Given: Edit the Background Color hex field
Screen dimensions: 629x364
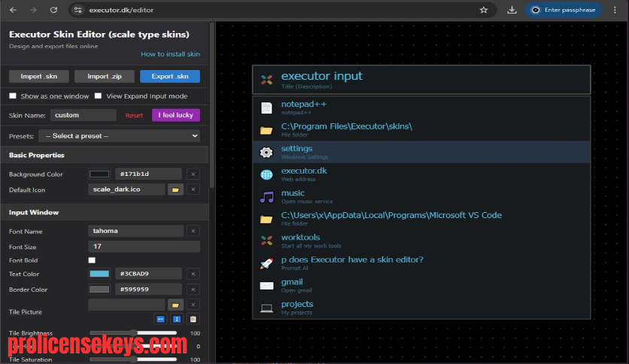Looking at the screenshot, I should 148,174.
